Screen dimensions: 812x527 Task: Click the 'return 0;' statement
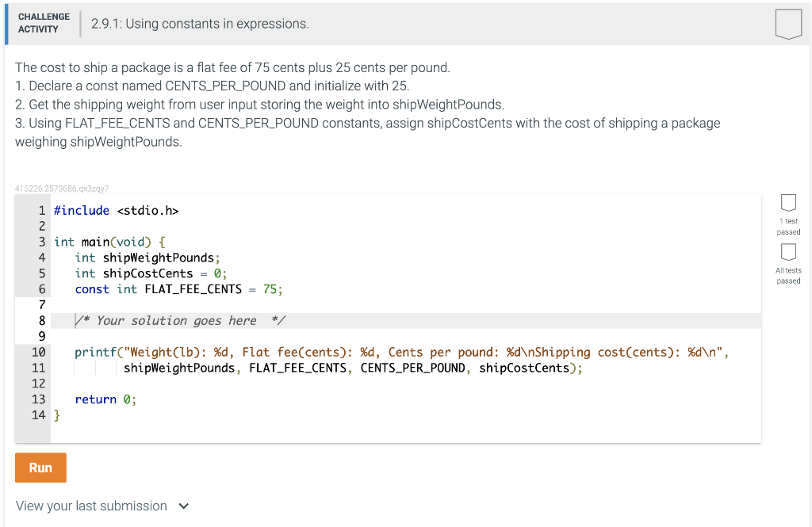(105, 399)
